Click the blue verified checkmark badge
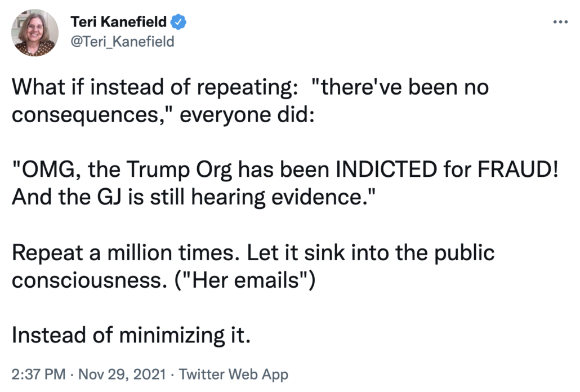The width and height of the screenshot is (580, 392). [179, 22]
